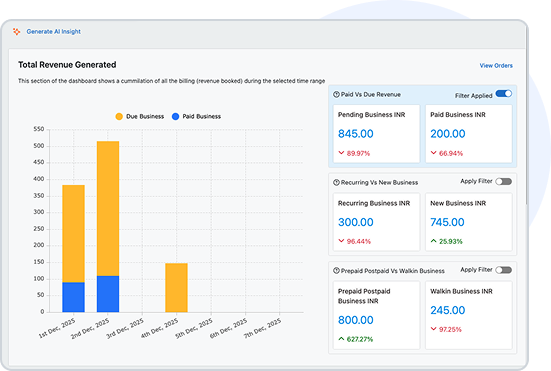This screenshot has height=371, width=551.
Task: Click the 7th Dec, 2025 axis label
Action: [263, 328]
